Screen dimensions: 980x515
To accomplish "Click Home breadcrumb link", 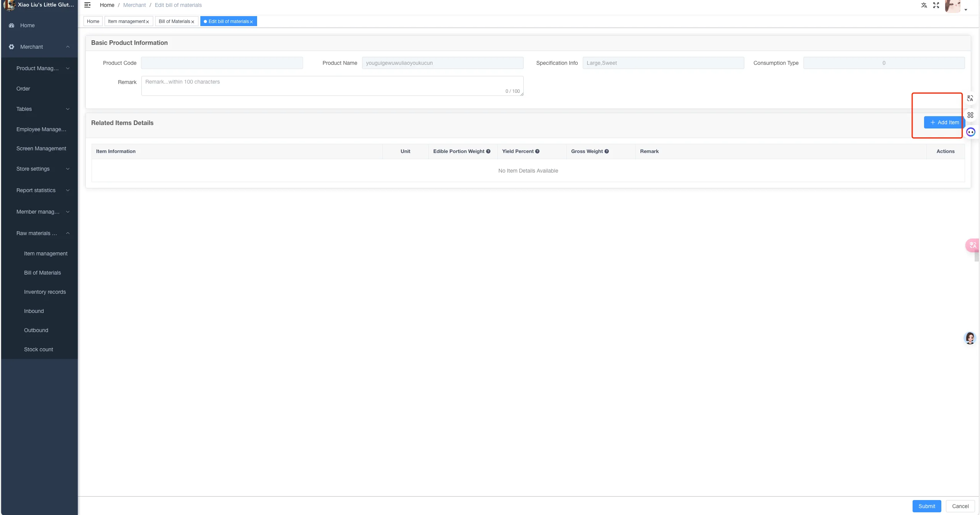I will 107,5.
